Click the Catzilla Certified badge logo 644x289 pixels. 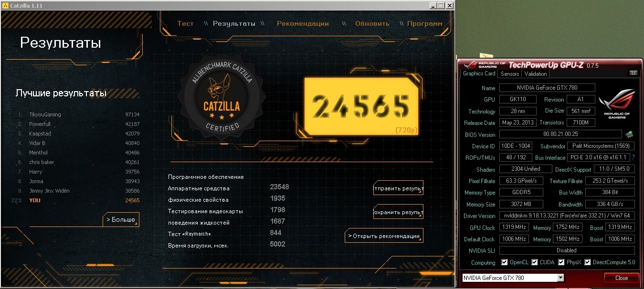point(222,97)
